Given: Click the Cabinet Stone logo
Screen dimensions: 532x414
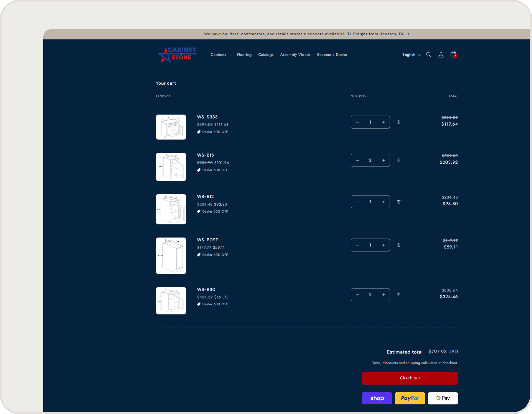Looking at the screenshot, I should pyautogui.click(x=177, y=55).
